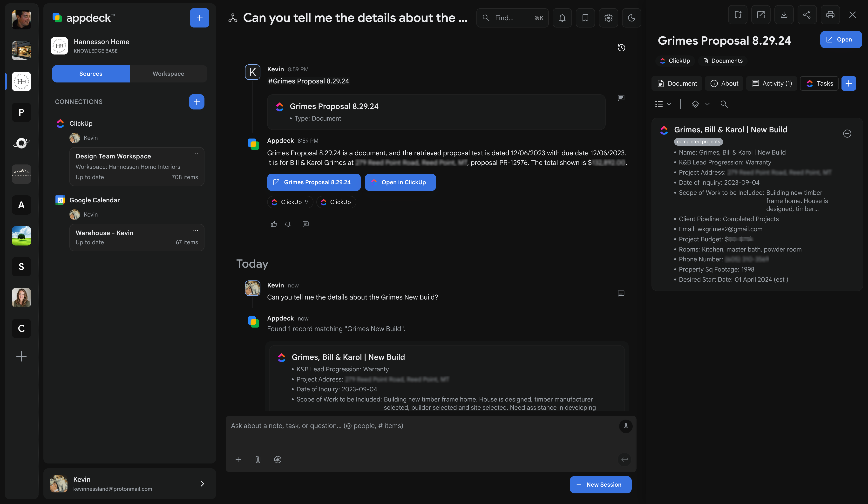Screen dimensions: 868x504
Task: Click the Open in ClickUp button
Action: pyautogui.click(x=400, y=182)
